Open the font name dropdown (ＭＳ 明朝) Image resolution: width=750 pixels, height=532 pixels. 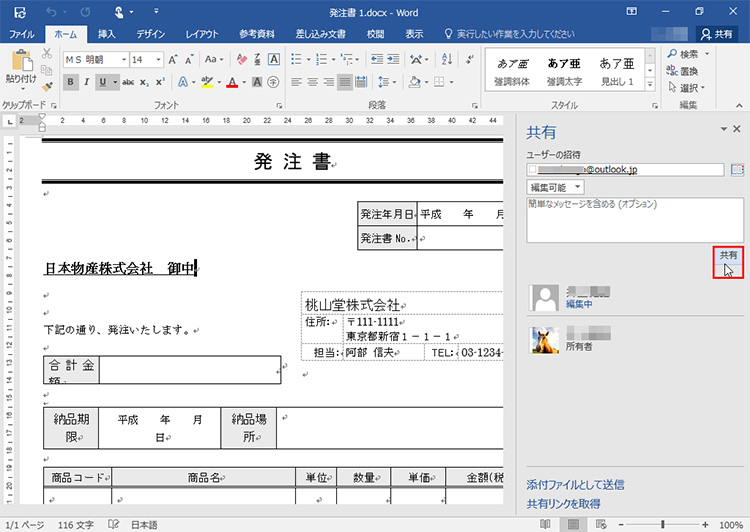click(x=95, y=59)
